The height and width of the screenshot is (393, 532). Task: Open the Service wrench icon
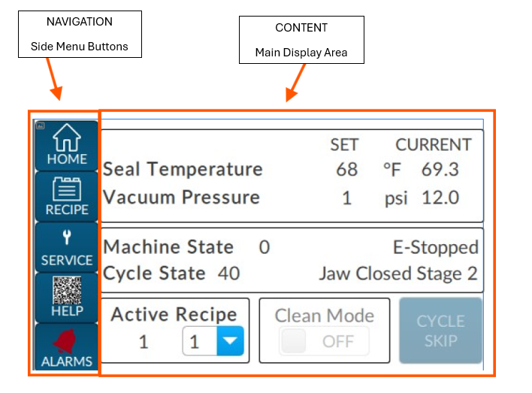click(x=67, y=238)
